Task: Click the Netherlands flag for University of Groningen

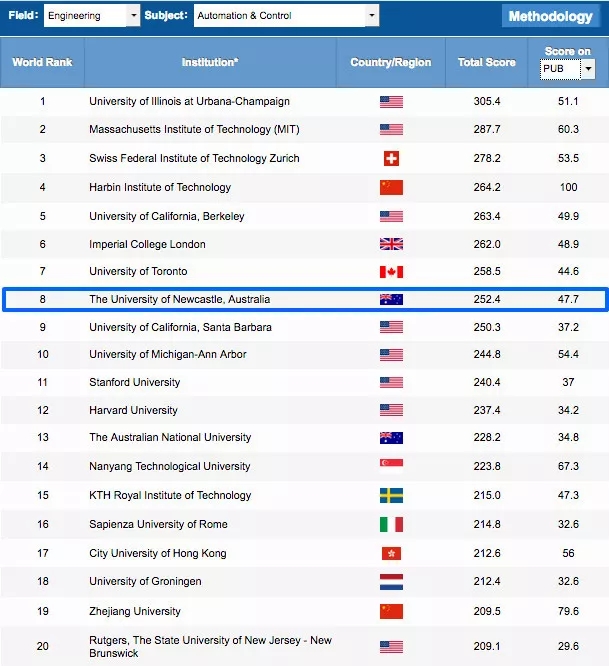Action: pyautogui.click(x=391, y=582)
